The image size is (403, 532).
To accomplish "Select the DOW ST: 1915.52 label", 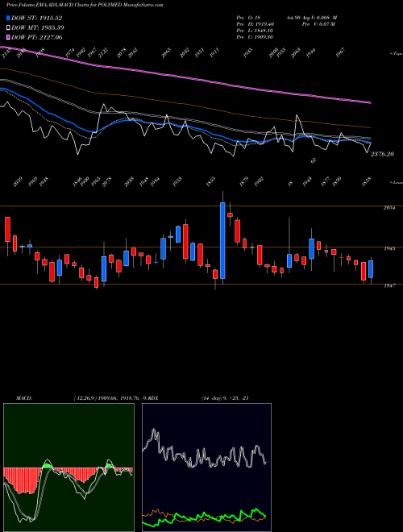I will click(x=36, y=19).
